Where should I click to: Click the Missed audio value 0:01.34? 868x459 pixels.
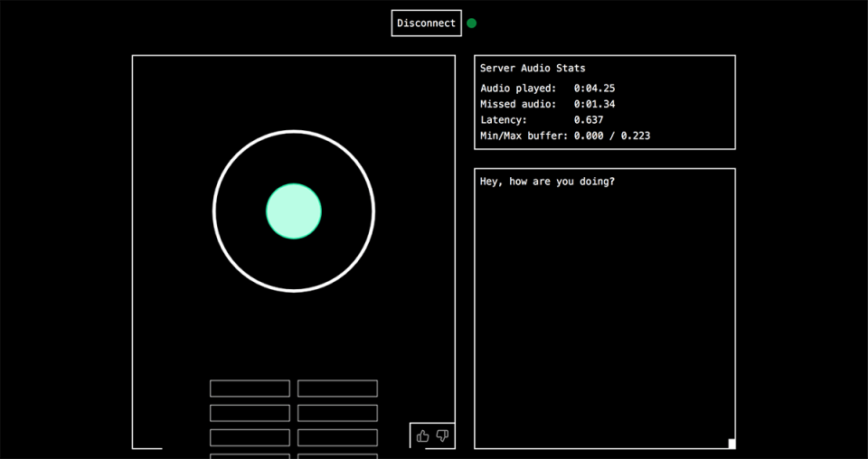point(594,104)
